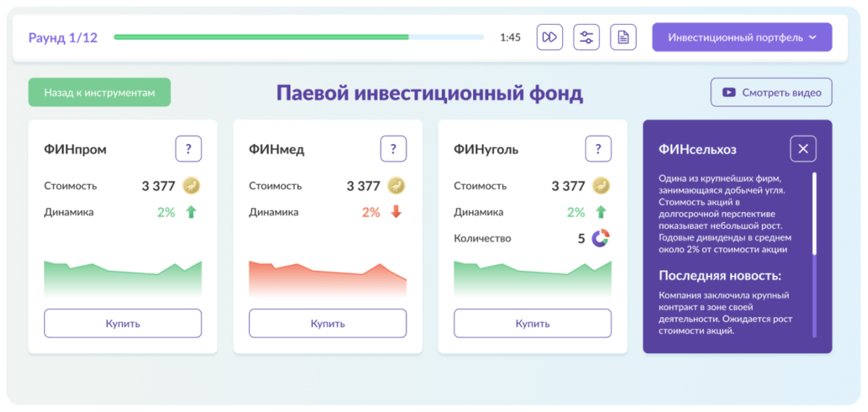
Task: Click Смотреть видео button
Action: (x=771, y=93)
